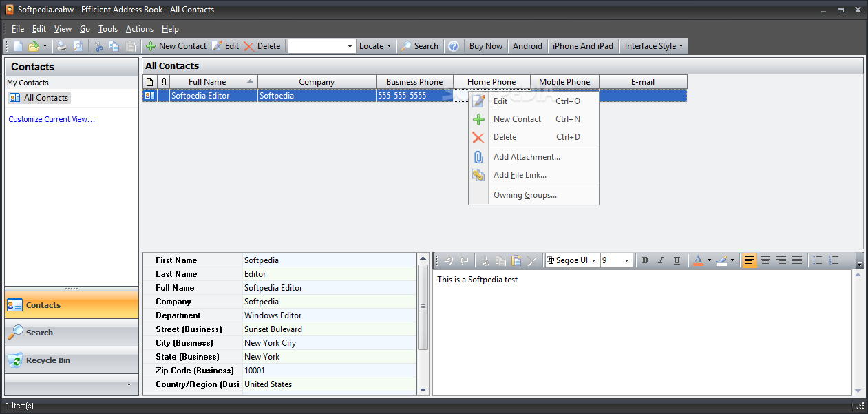868x414 pixels.
Task: Switch to the Search navigation pane
Action: pos(72,333)
